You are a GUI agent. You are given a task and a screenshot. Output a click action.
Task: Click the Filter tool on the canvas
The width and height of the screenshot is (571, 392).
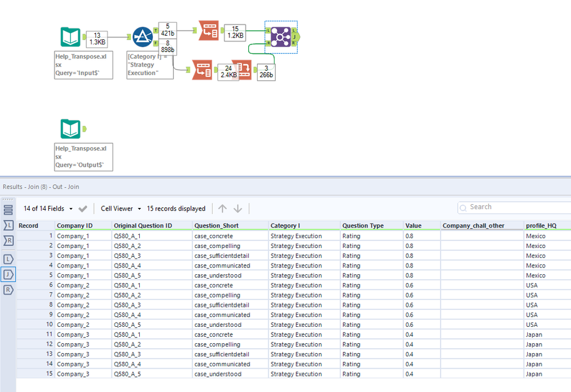click(x=142, y=37)
